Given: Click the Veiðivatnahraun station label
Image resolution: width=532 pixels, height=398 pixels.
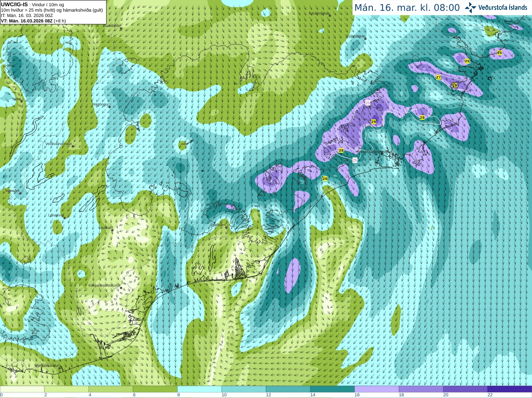Looking at the screenshot, I should tap(59, 143).
